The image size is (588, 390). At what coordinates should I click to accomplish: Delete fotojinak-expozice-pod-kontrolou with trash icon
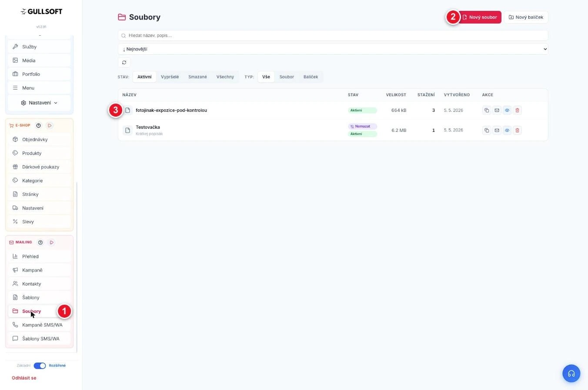click(x=517, y=110)
